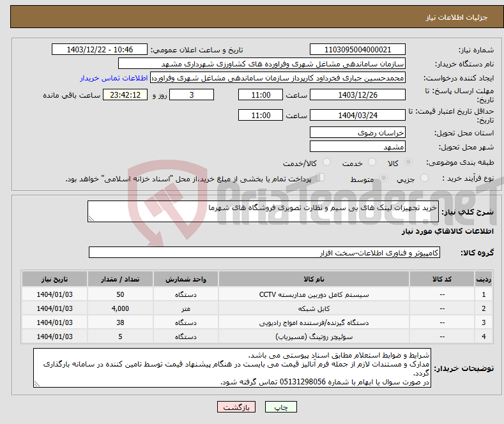Click the buyer organization name field
Image resolution: width=504 pixels, height=424 pixels.
click(262, 64)
